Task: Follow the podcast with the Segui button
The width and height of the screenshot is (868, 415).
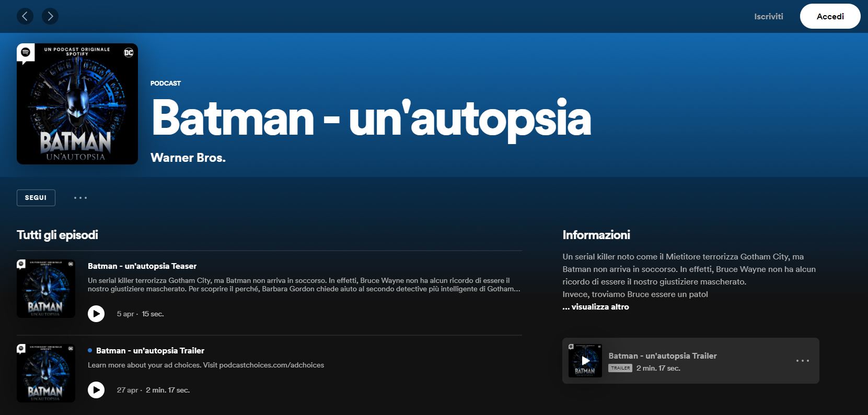Action: 36,198
